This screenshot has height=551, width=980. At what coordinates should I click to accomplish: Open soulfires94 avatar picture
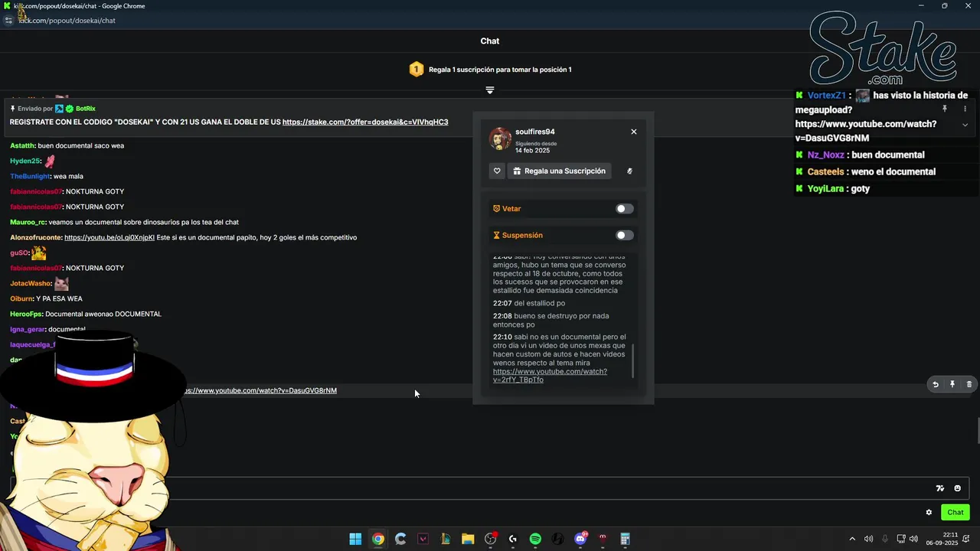point(501,139)
